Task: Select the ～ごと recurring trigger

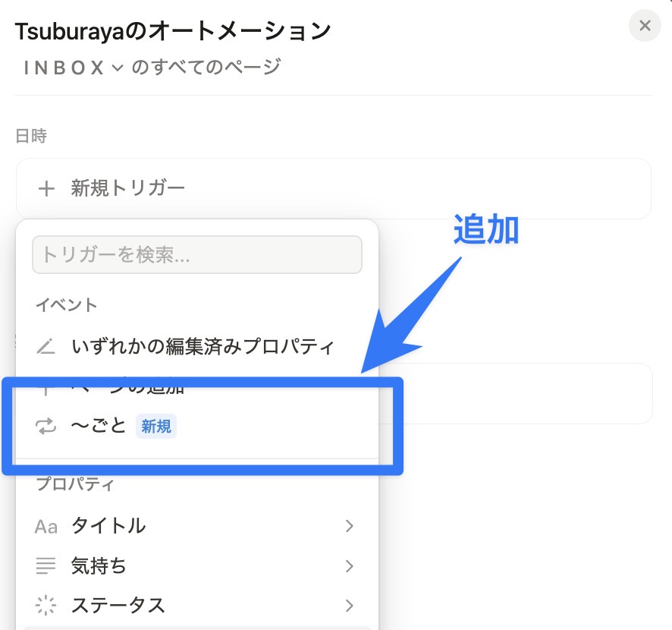Action: (x=197, y=426)
